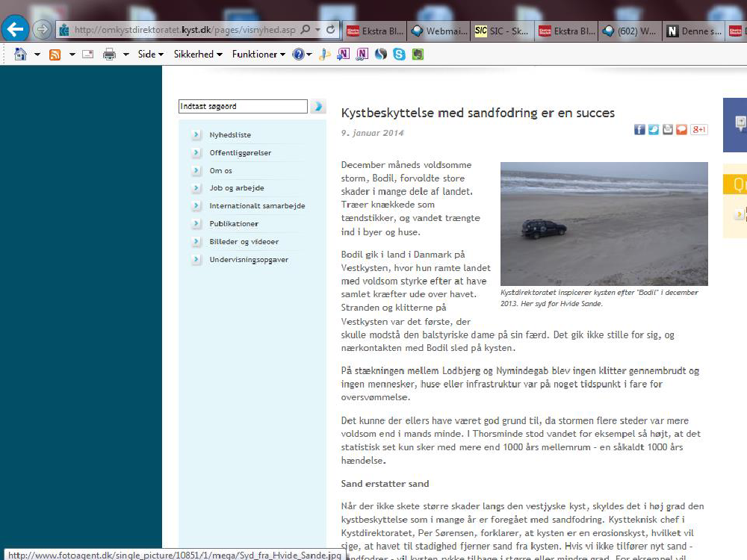Viewport: 747px width, 560px height.
Task: Go to Billeder og videoer page
Action: click(x=244, y=242)
